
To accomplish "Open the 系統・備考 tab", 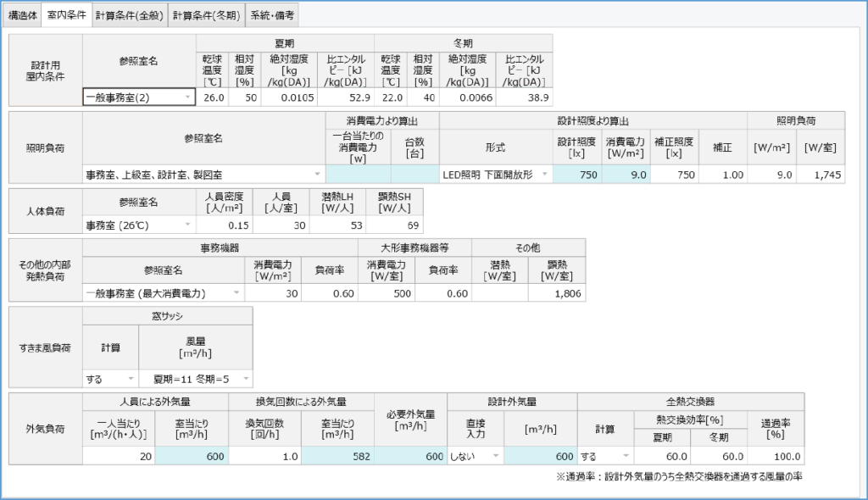I will [274, 15].
